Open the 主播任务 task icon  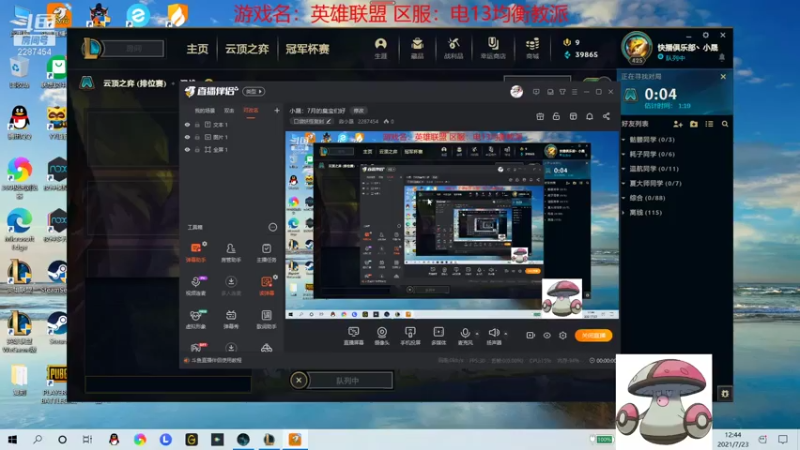point(266,252)
